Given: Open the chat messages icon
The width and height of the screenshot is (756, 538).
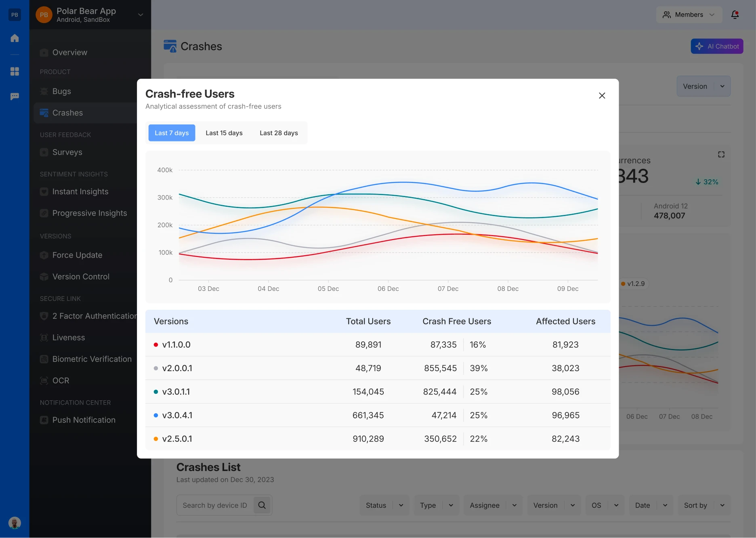Looking at the screenshot, I should pyautogui.click(x=15, y=97).
